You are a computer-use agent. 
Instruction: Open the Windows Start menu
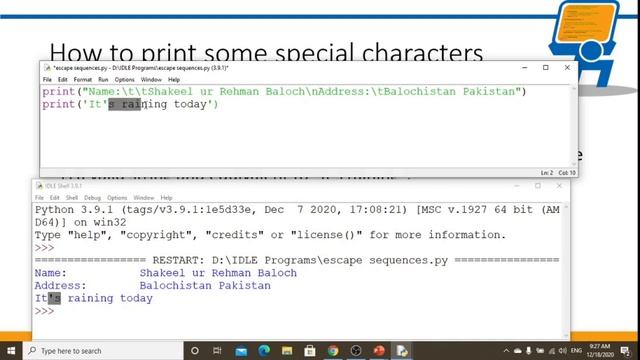click(11, 351)
